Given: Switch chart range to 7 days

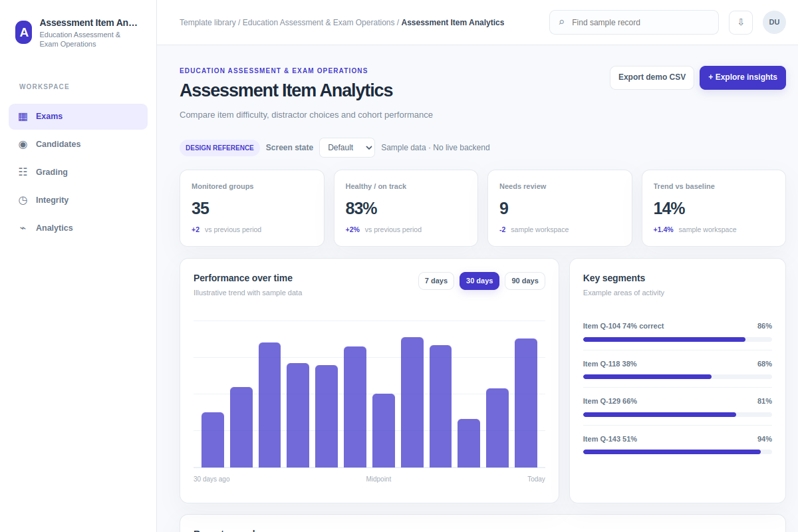Looking at the screenshot, I should tap(436, 281).
